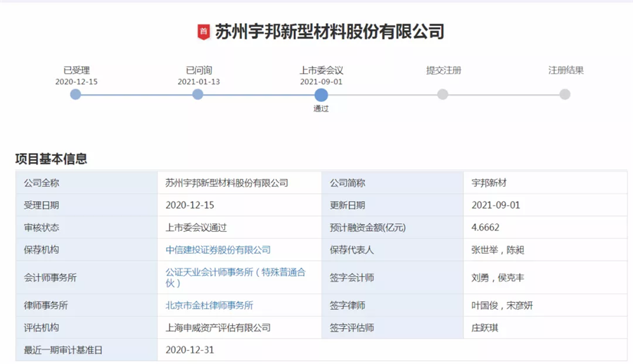
Task: Select the 张世举, 陈昶 sponsor representatives cell
Action: pos(497,250)
